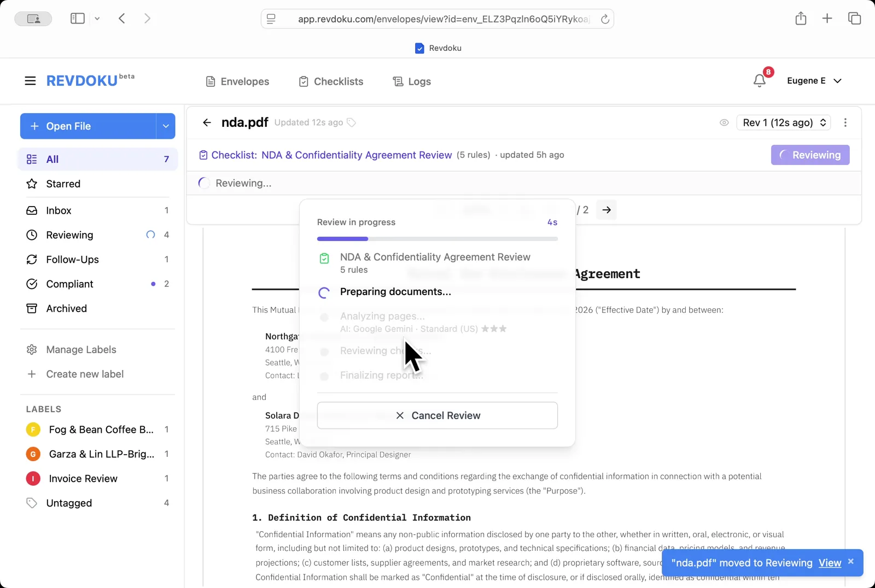This screenshot has height=588, width=875.
Task: Dismiss the moved to Reviewing toast
Action: [850, 561]
